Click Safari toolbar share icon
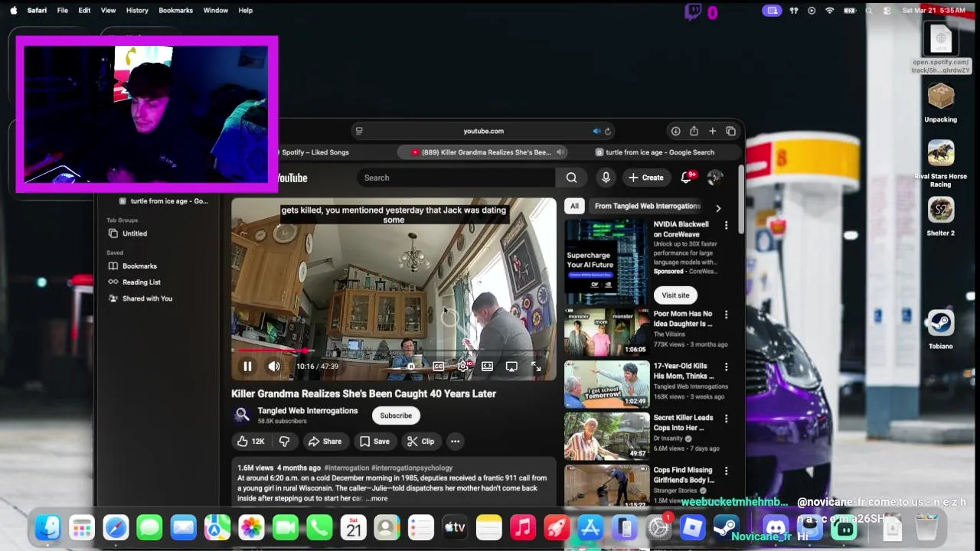The width and height of the screenshot is (980, 551). tap(694, 131)
